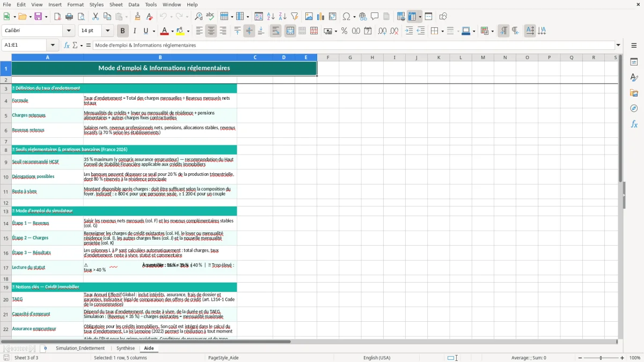Insert an image
This screenshot has width=644, height=362.
(x=309, y=17)
